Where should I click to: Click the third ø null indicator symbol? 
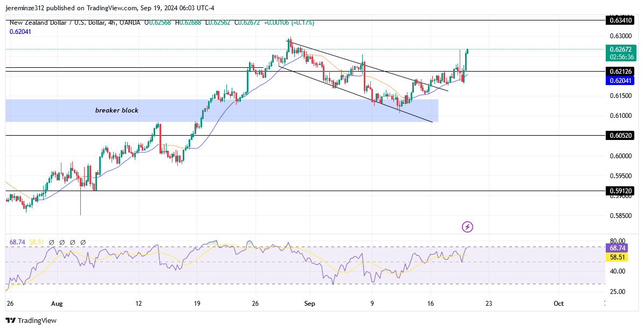pyautogui.click(x=73, y=242)
